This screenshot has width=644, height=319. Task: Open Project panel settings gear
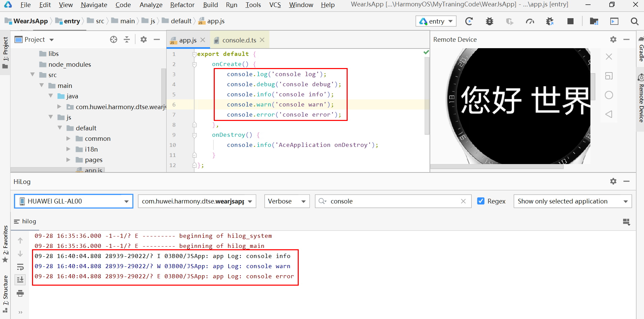(x=144, y=39)
